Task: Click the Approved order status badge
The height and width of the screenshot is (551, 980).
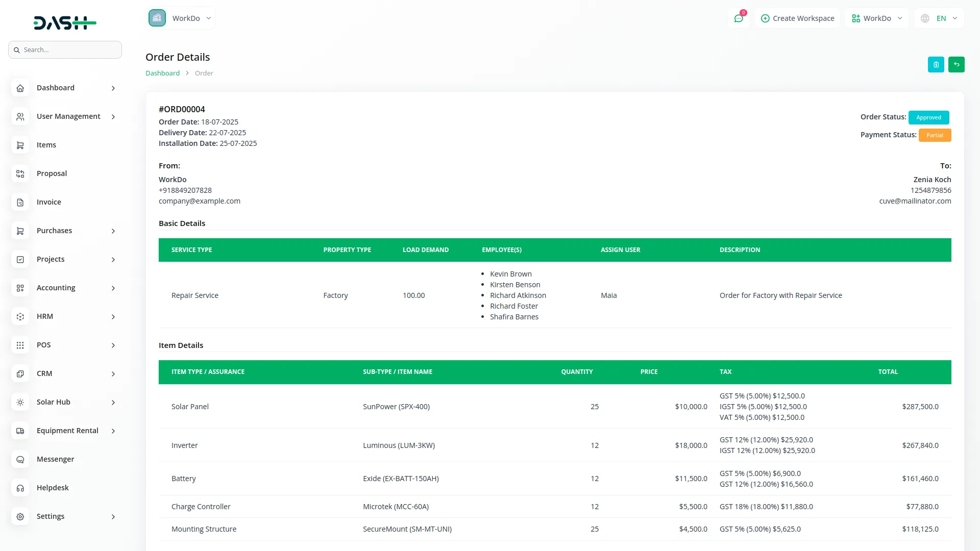Action: (x=928, y=117)
